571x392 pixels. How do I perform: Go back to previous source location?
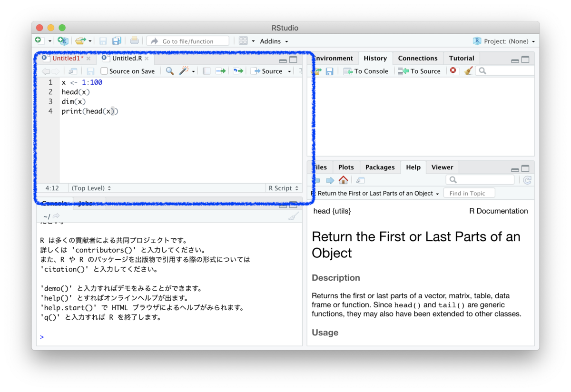pos(46,71)
